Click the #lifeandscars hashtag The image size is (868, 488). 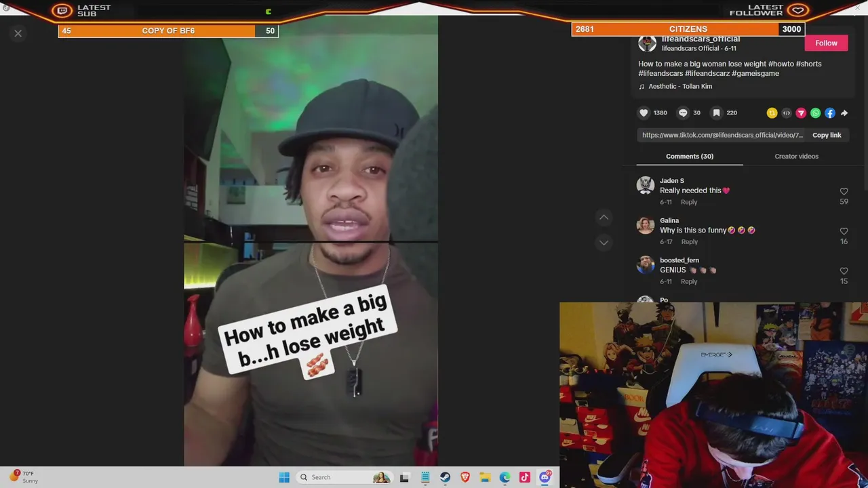pyautogui.click(x=660, y=73)
